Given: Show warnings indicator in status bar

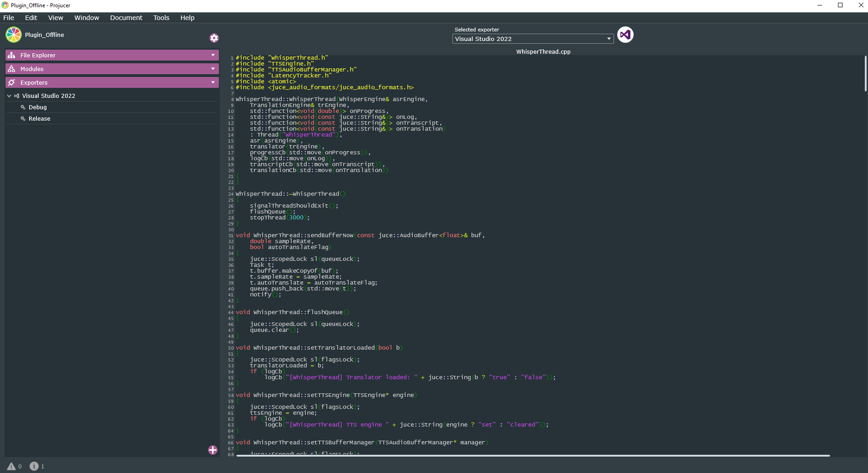Looking at the screenshot, I should pyautogui.click(x=11, y=466).
